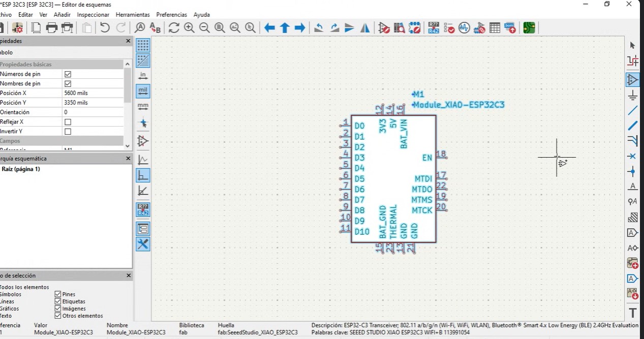This screenshot has width=644, height=339.
Task: Open the Preferencias menu
Action: (x=172, y=15)
